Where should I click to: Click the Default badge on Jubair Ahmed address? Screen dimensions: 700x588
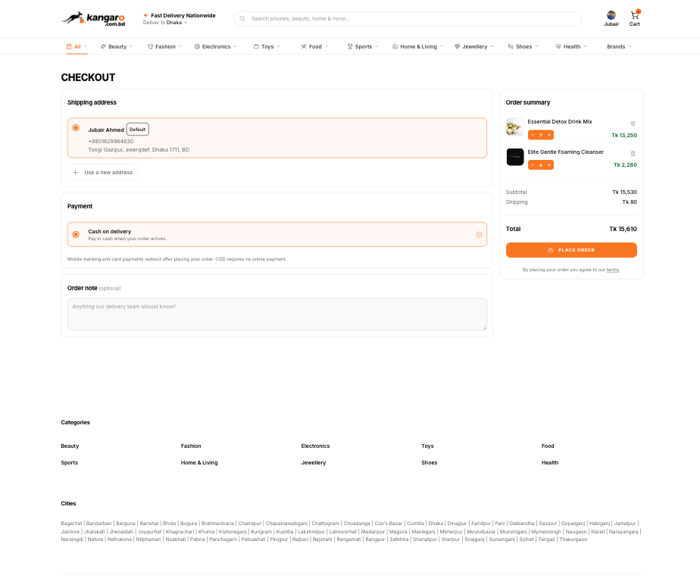tap(138, 130)
